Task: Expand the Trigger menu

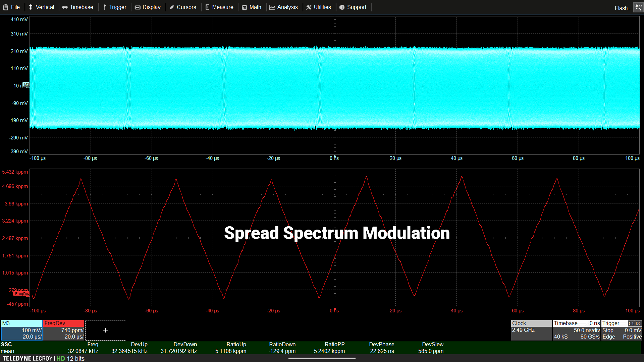Action: click(x=114, y=7)
